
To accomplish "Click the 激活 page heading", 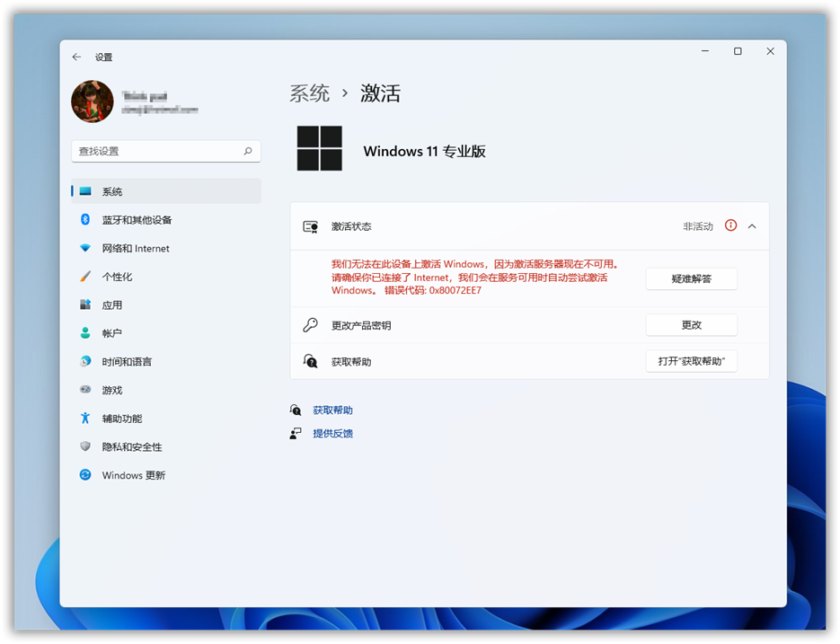I will coord(380,93).
